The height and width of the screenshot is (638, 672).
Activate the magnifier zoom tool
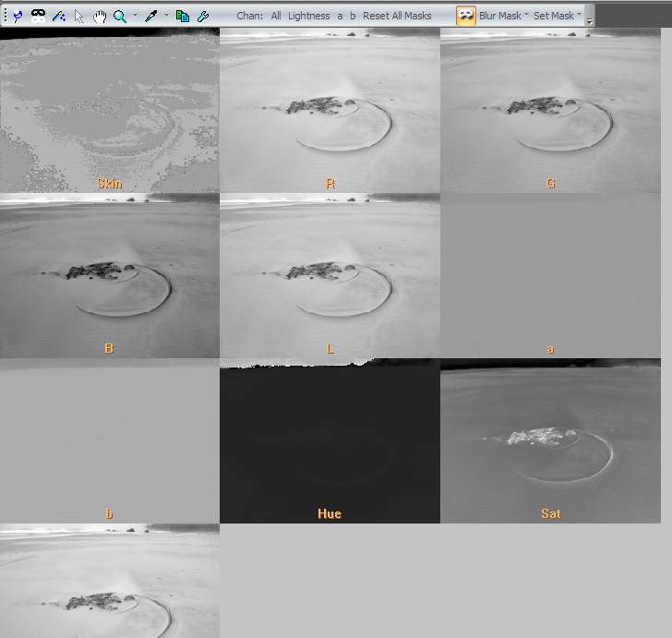[x=120, y=17]
